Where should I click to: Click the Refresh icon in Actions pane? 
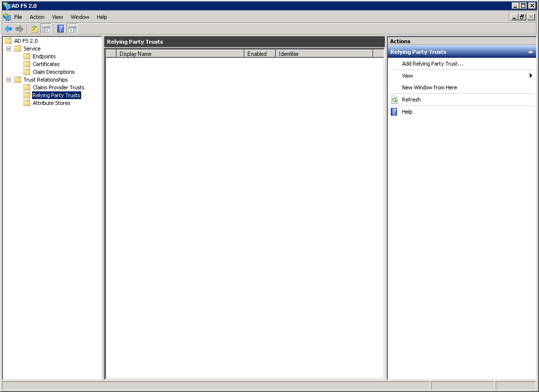tap(394, 100)
